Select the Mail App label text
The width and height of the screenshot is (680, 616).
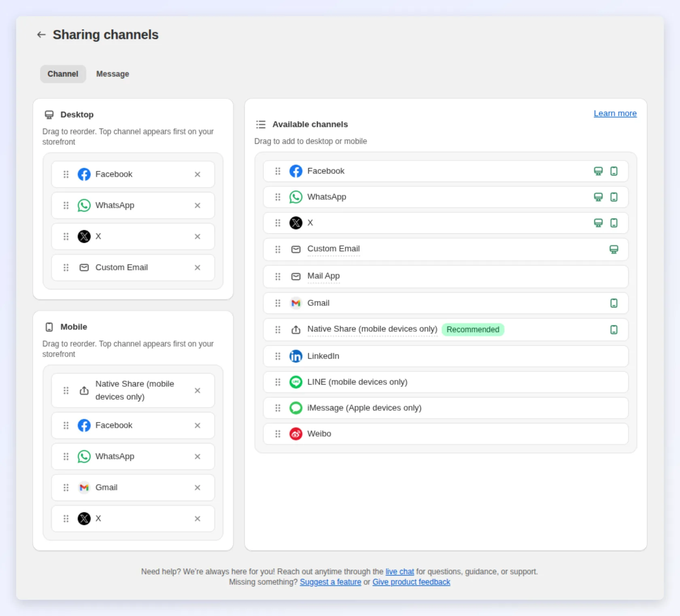click(x=323, y=276)
